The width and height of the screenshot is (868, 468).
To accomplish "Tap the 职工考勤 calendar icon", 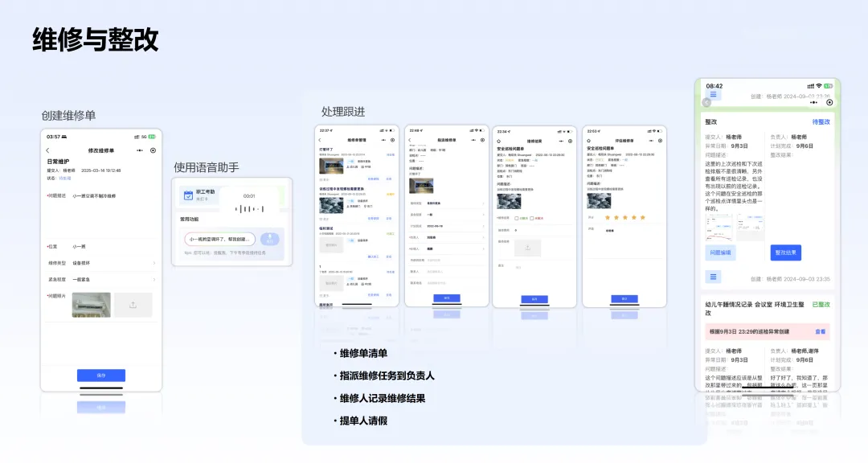I will click(188, 195).
